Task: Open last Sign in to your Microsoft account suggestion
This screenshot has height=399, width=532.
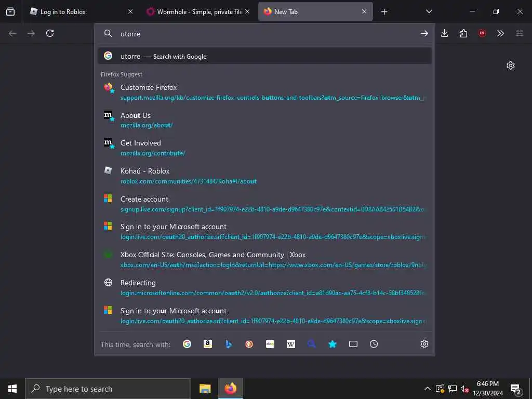Action: [x=264, y=316]
